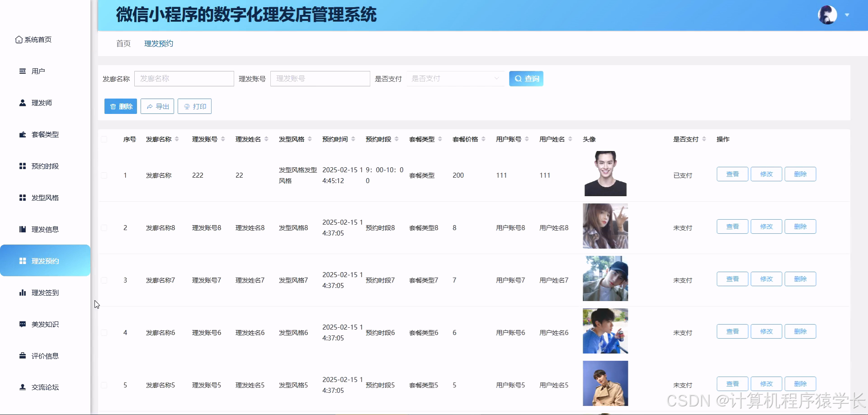This screenshot has width=868, height=415.
Task: Click the 查询 search button
Action: point(526,78)
